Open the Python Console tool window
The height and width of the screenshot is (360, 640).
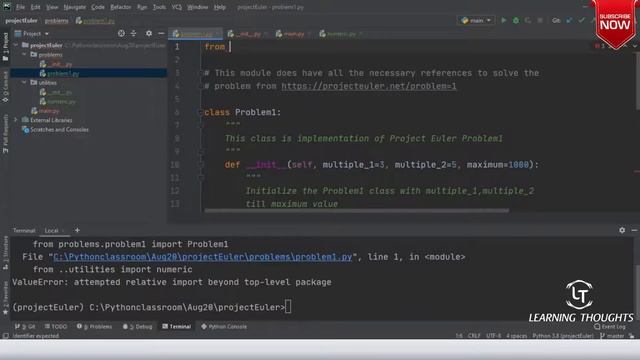(224, 327)
